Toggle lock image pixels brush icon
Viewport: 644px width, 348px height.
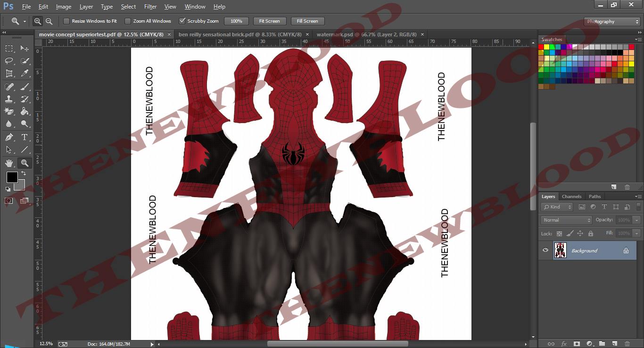570,233
